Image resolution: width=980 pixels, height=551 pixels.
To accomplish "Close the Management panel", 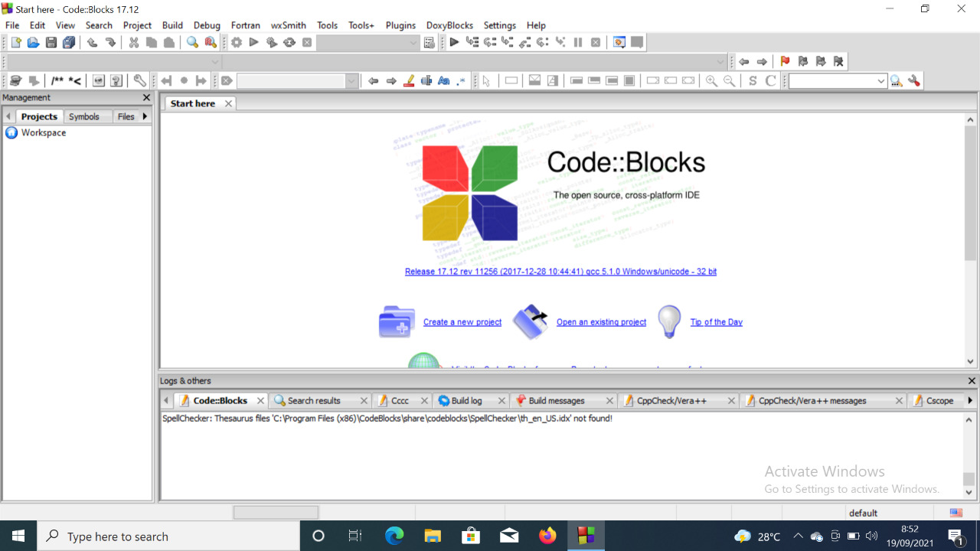I will click(x=147, y=98).
